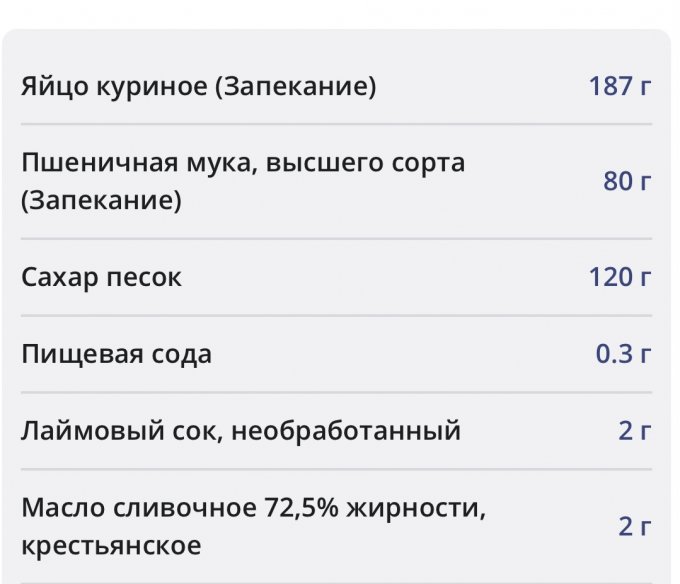
Task: Click the 72,5% fat percentage text
Action: [x=300, y=508]
